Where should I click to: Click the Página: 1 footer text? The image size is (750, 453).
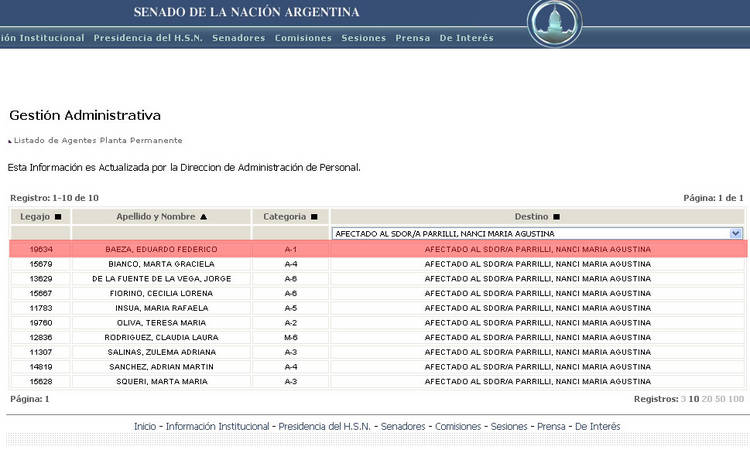pos(30,399)
